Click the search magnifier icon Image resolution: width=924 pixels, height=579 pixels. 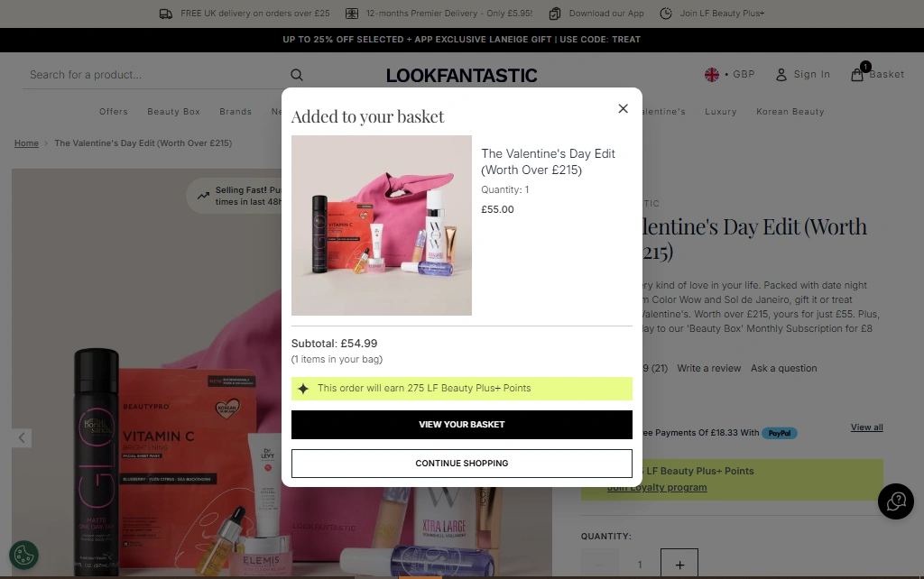point(297,75)
